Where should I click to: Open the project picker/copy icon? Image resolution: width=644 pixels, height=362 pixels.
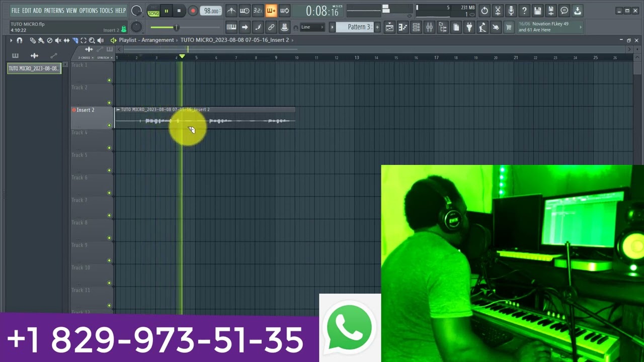pos(456,27)
